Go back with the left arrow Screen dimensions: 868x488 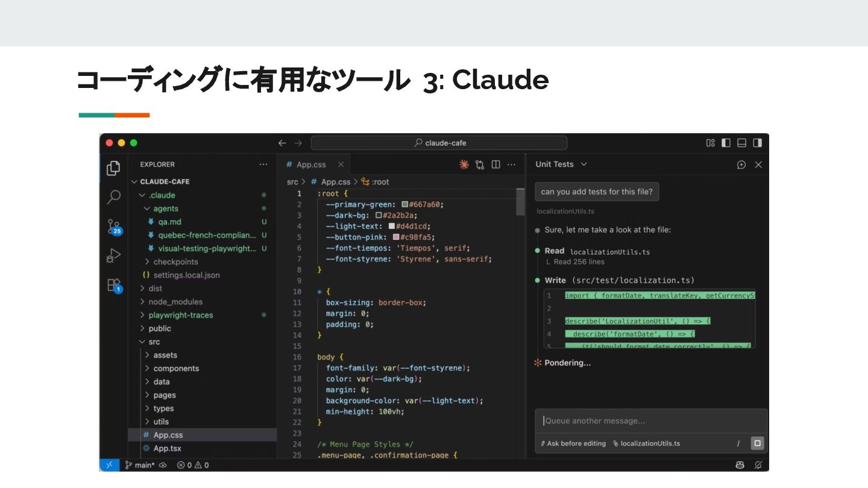(x=282, y=143)
